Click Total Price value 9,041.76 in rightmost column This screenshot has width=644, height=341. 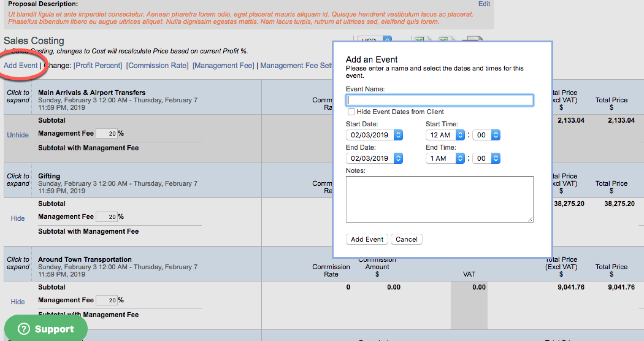[621, 287]
